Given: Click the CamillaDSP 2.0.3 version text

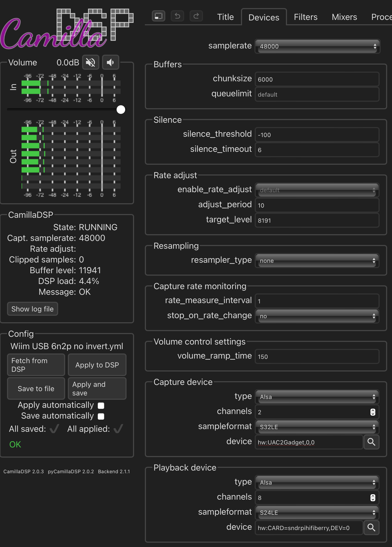Looking at the screenshot, I should 24,472.
